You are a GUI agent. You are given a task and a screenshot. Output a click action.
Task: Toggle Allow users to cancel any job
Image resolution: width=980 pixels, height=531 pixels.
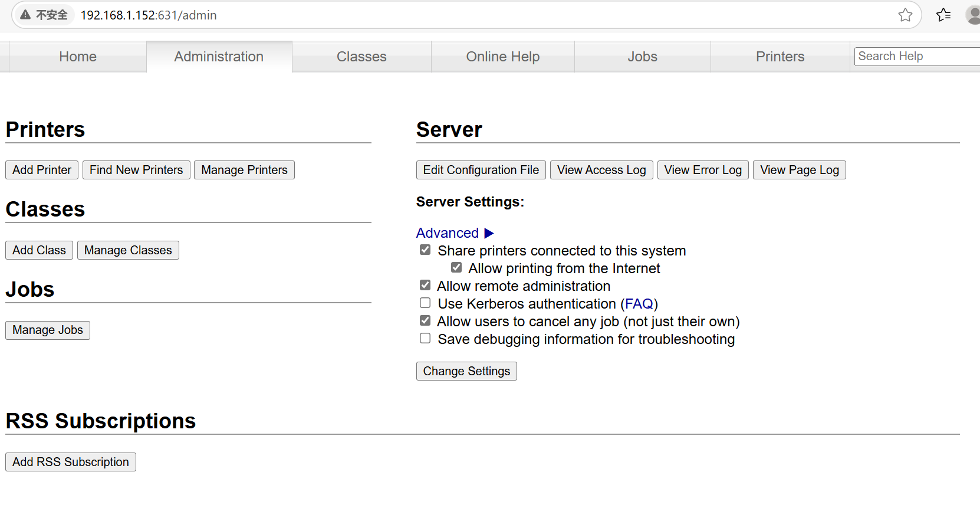point(425,321)
